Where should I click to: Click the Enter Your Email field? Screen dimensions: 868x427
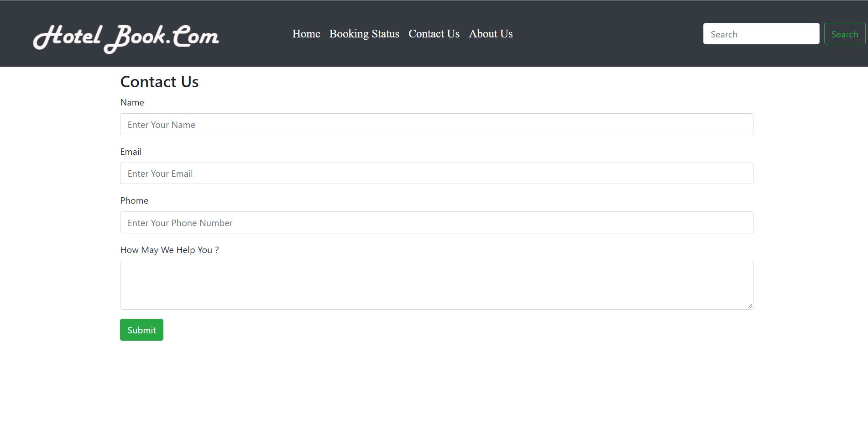point(437,173)
